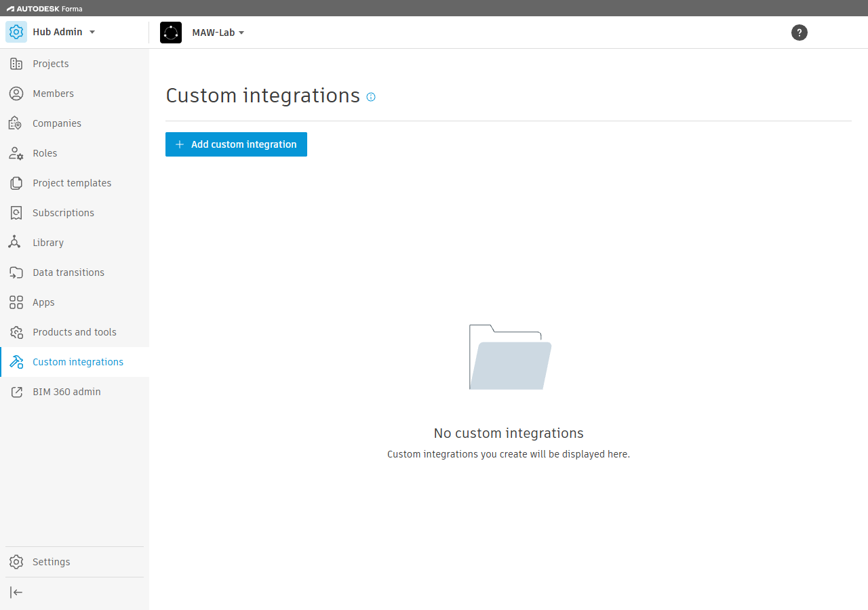Image resolution: width=868 pixels, height=610 pixels.
Task: Click the Data transitions icon
Action: click(16, 272)
